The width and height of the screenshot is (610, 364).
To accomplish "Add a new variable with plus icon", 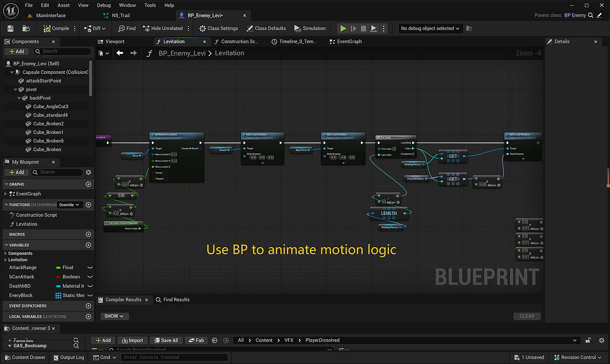I will (x=88, y=245).
